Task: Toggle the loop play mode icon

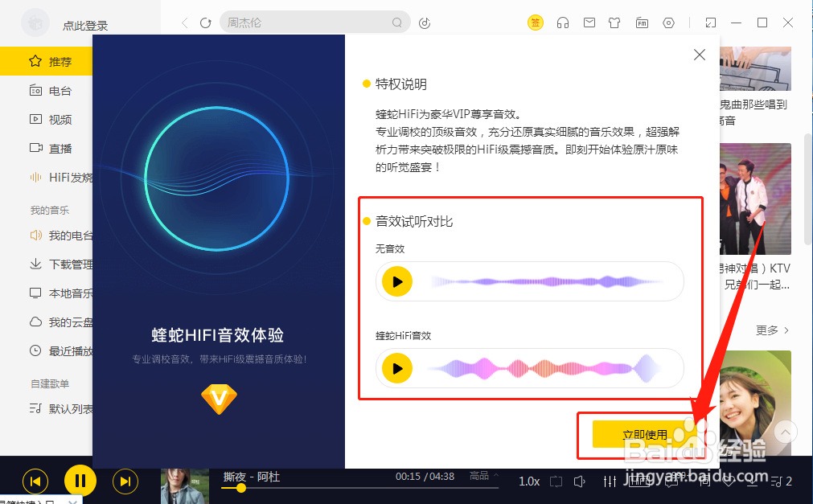Action: (556, 481)
